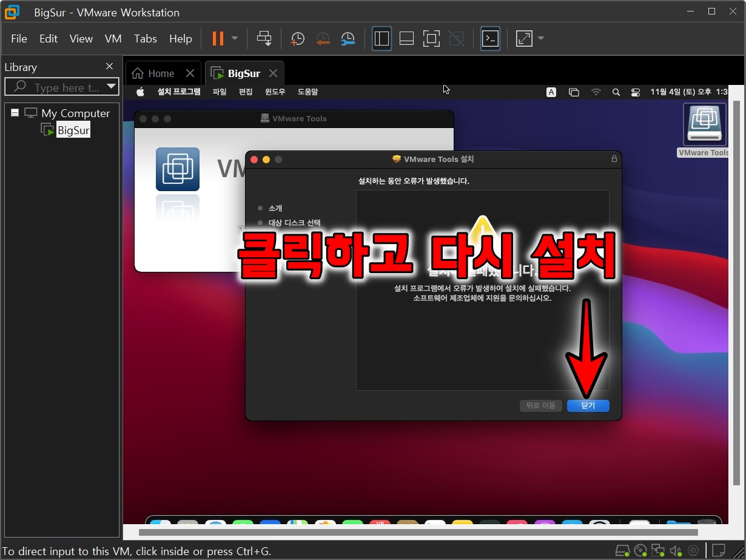Close the Library panel
Viewport: 746px width, 560px height.
[x=109, y=66]
